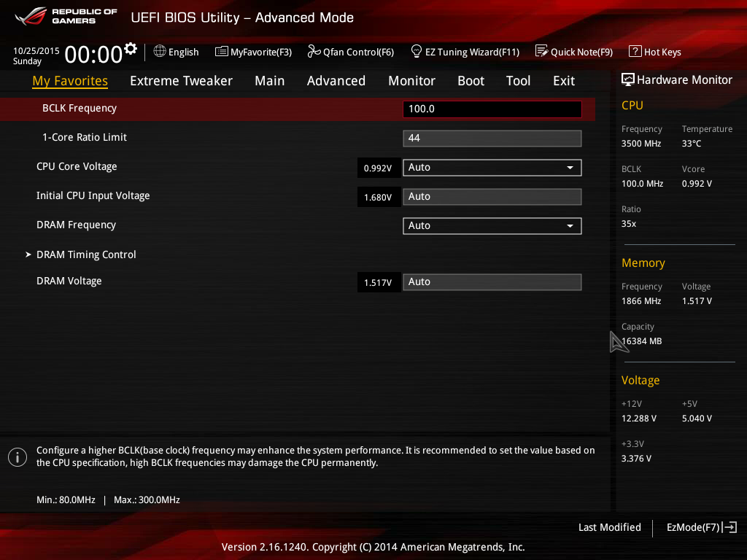Click the 1.680V input voltage readout

378,197
